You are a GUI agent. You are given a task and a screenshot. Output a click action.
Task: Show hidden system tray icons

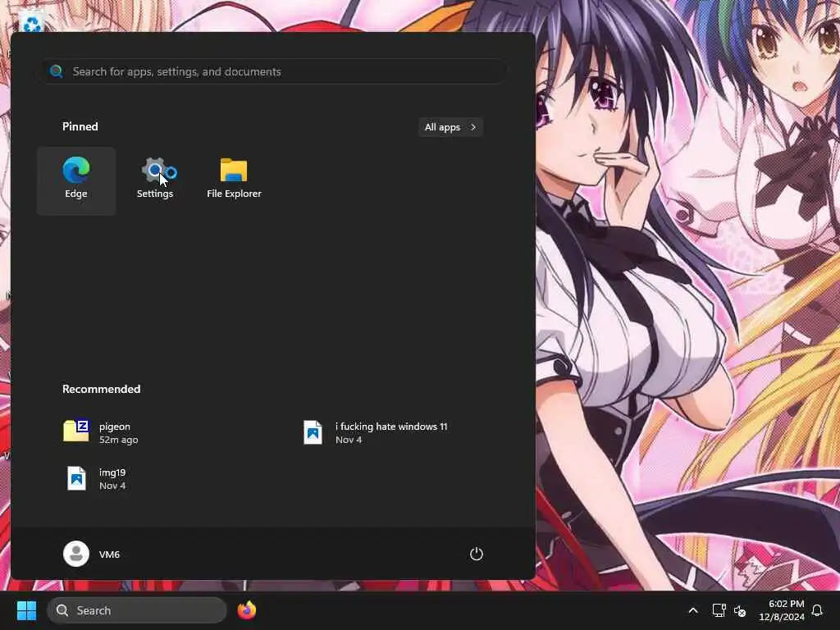click(692, 610)
